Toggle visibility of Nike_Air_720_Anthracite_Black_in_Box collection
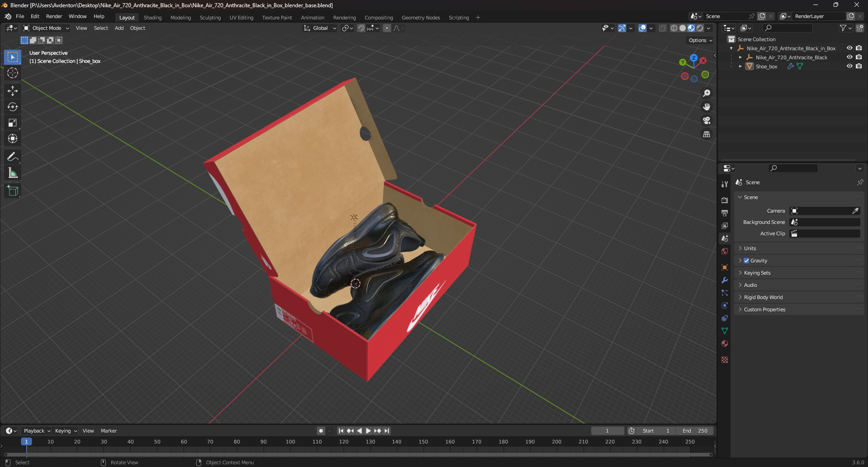The width and height of the screenshot is (868, 467). [x=849, y=48]
